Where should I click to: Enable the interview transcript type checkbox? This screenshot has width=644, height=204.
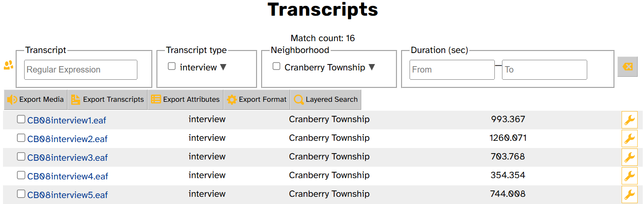[172, 67]
